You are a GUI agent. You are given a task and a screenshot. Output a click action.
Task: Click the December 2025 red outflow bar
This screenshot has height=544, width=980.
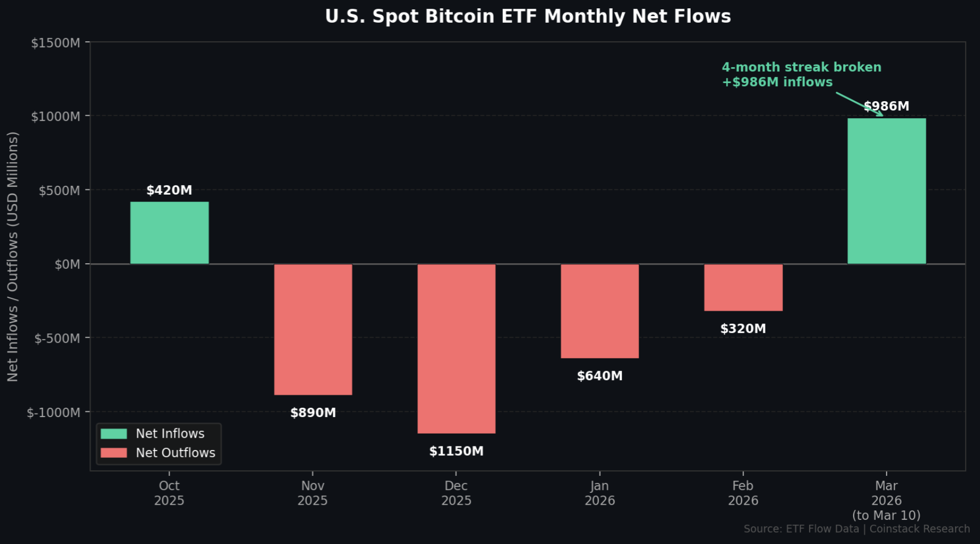click(456, 348)
